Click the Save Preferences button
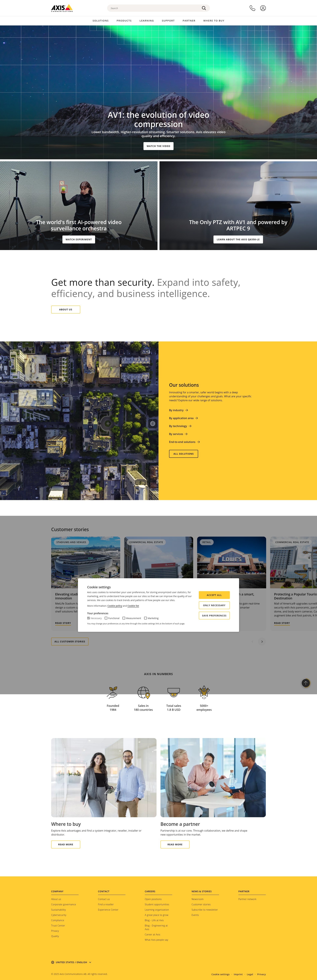Screen dimensions: 317x980 214,616
